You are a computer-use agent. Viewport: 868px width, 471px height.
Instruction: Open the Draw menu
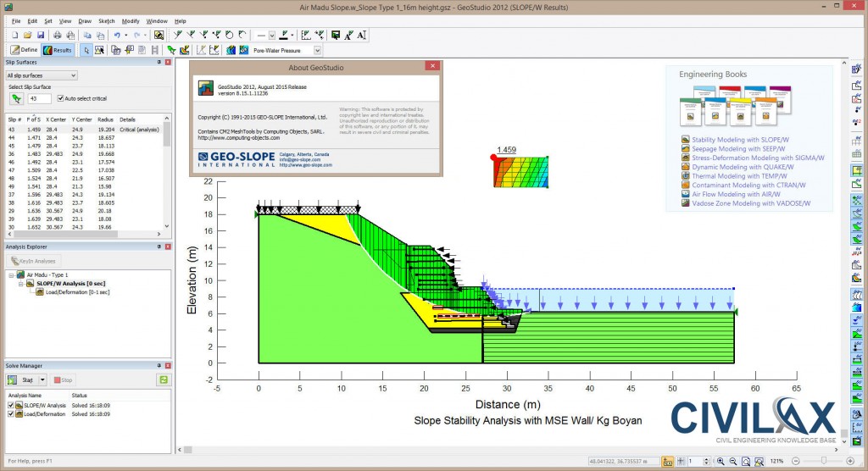(85, 21)
